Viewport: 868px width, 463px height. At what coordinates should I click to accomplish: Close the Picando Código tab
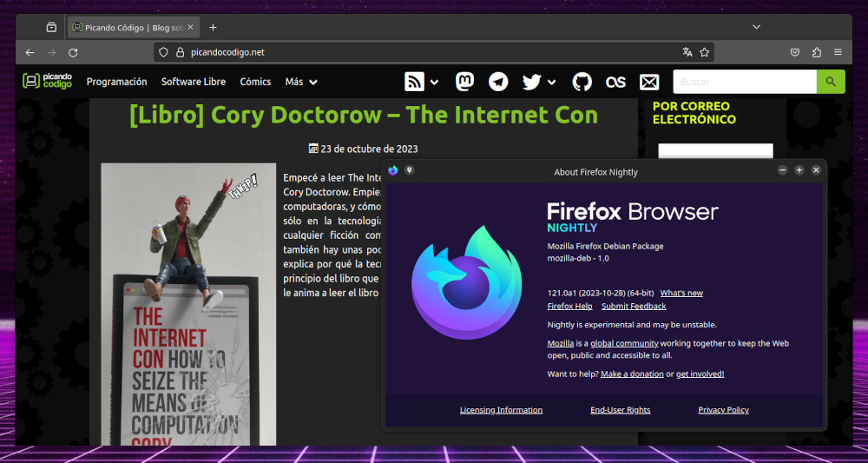pyautogui.click(x=190, y=27)
